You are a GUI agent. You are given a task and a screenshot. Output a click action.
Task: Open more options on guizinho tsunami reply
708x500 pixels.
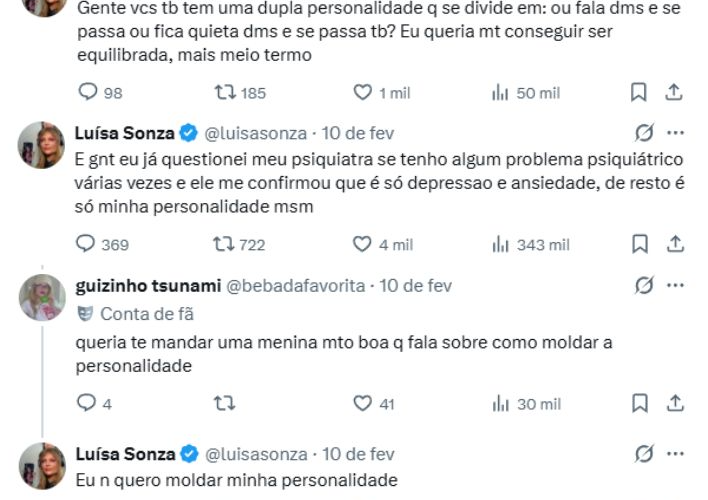[x=675, y=286]
